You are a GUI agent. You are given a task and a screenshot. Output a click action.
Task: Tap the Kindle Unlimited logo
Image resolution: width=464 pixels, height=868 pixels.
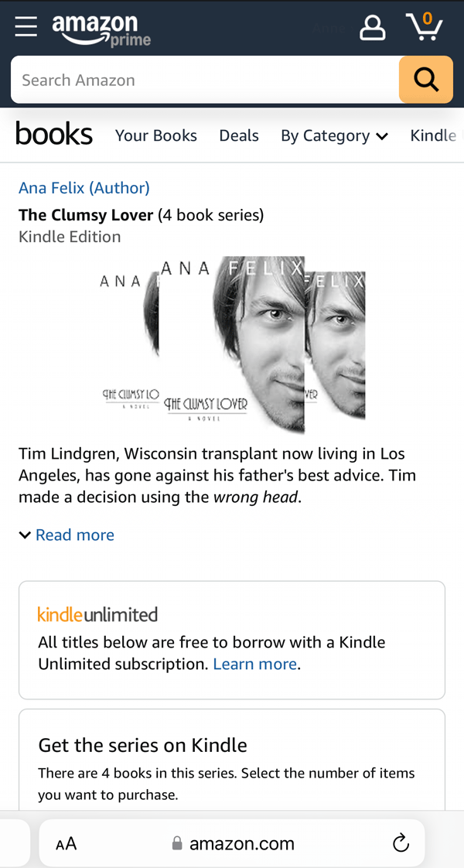pos(97,614)
